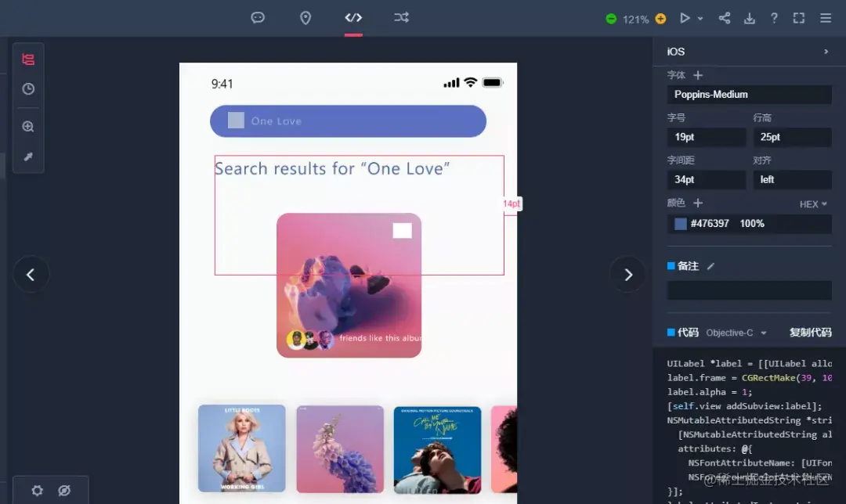Click the purple flower album thumbnail

pos(340,449)
